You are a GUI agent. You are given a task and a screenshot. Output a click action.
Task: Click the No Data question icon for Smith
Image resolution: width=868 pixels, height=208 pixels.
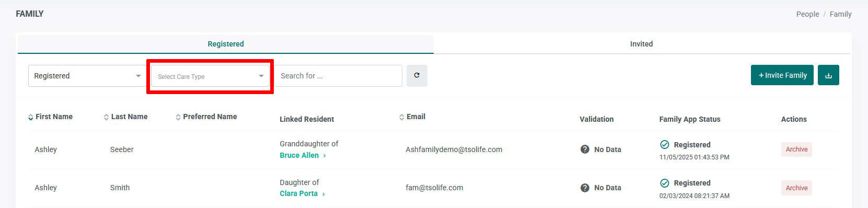point(585,188)
